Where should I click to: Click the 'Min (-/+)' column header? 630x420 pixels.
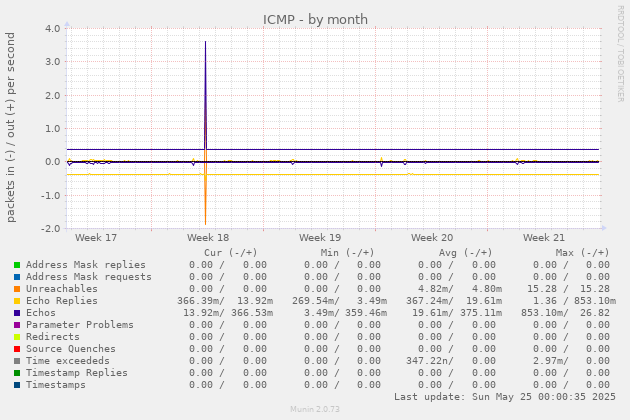(348, 253)
